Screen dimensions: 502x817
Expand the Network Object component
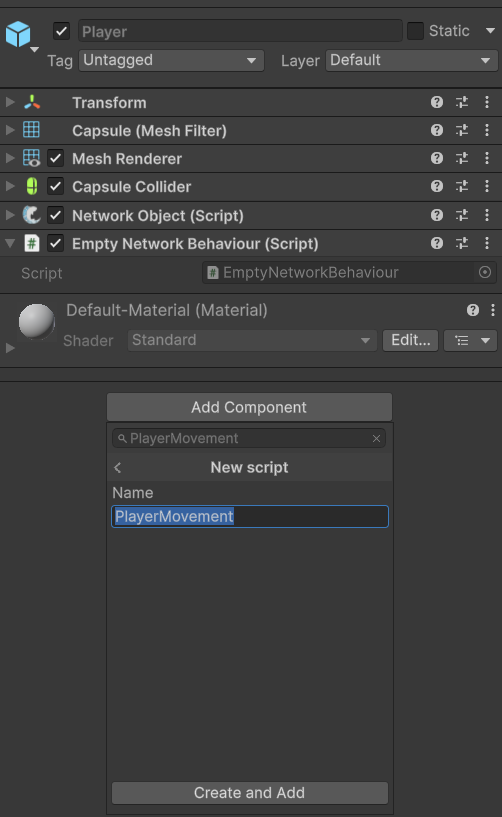point(10,215)
